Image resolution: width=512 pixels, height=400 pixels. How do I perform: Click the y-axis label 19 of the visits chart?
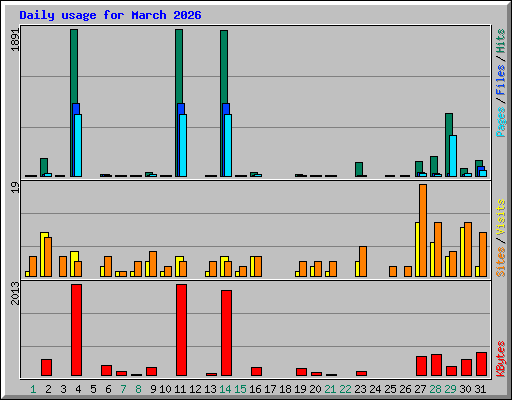pyautogui.click(x=15, y=188)
